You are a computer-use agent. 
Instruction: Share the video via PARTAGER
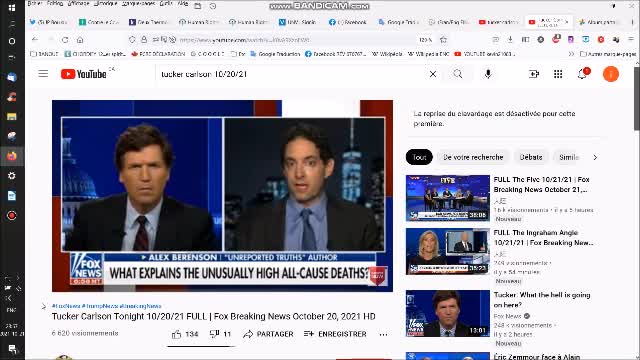tap(268, 334)
